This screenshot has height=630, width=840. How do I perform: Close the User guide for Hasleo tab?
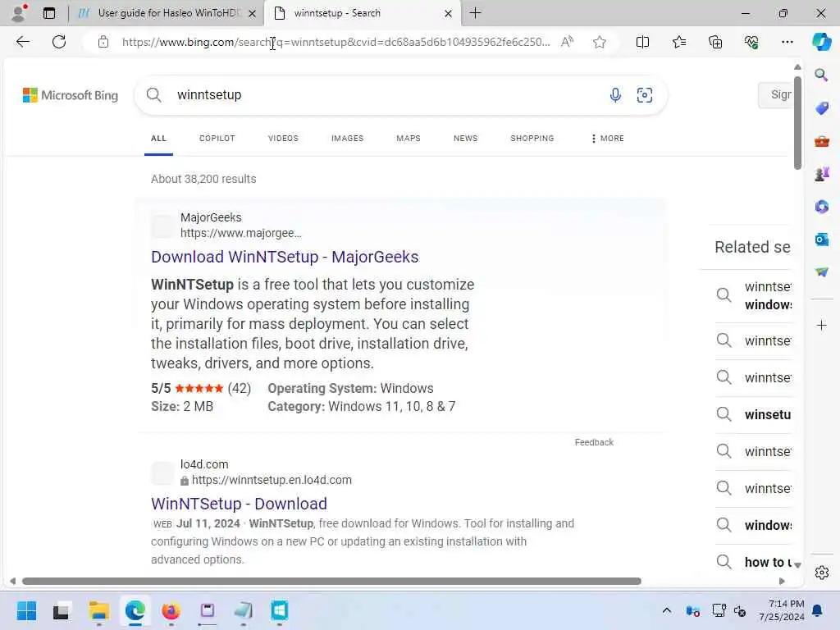(253, 13)
